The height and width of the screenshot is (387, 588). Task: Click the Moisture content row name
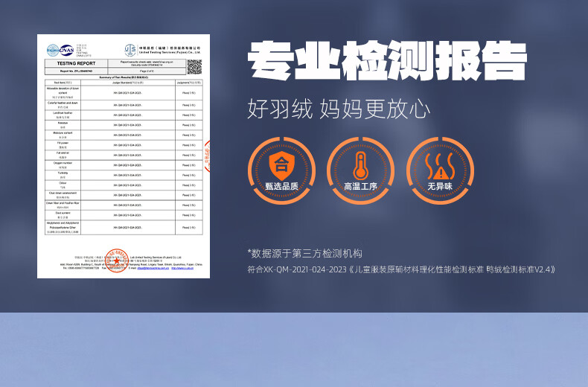pos(63,133)
